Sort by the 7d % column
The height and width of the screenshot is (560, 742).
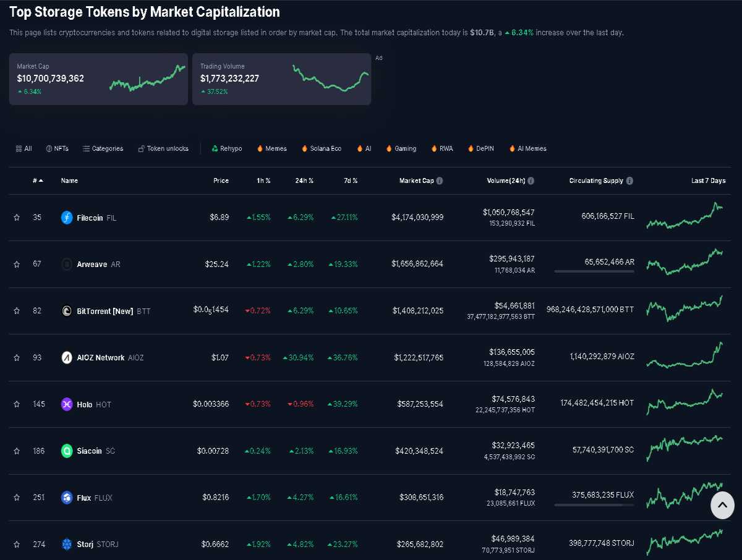(351, 181)
